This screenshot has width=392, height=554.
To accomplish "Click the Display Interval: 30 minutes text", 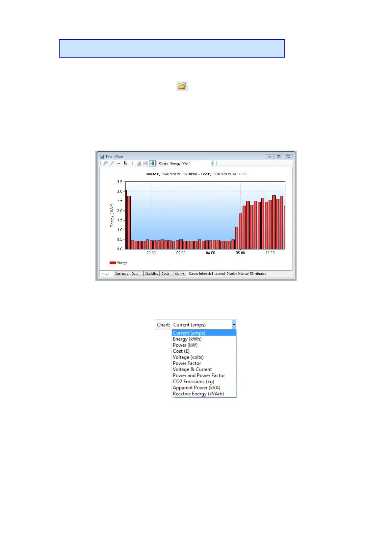I will click(246, 274).
